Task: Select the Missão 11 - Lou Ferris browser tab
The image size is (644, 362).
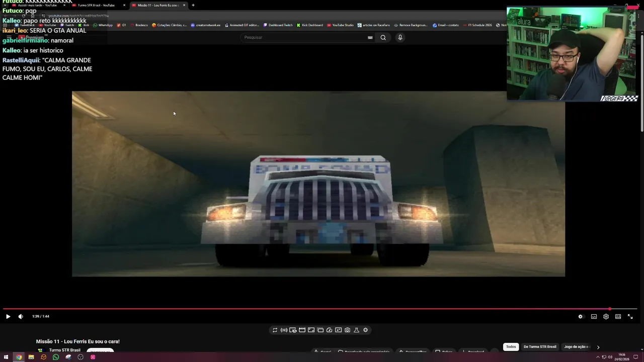Action: pyautogui.click(x=158, y=5)
